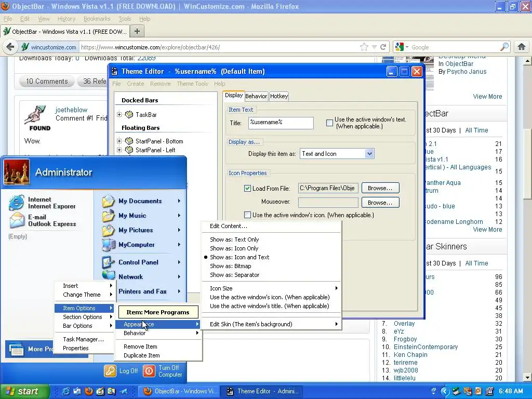Click the Title text field

point(281,123)
